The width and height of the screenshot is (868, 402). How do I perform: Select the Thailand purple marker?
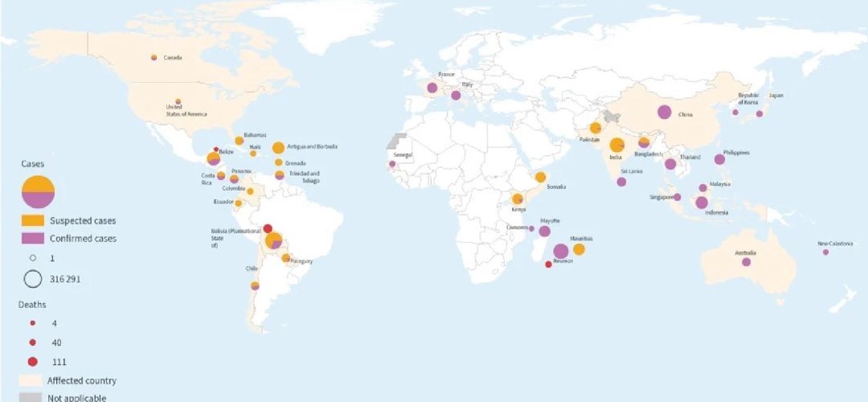[670, 164]
